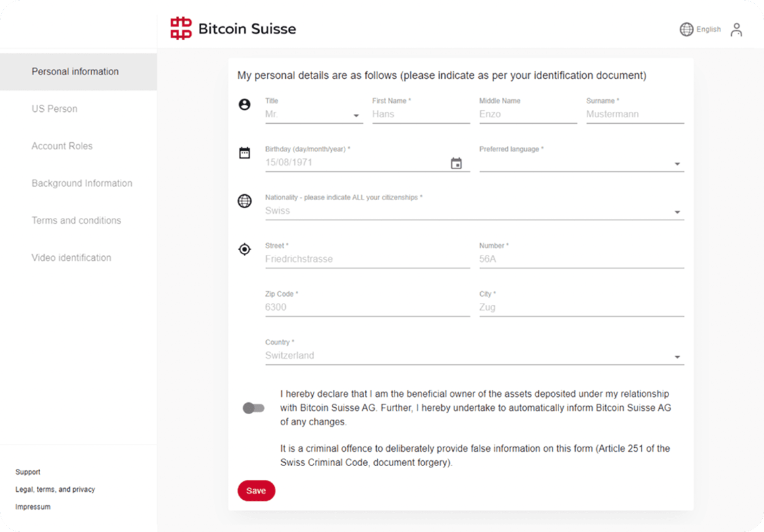764x532 pixels.
Task: Expand the Nationality dropdown arrow
Action: point(677,212)
